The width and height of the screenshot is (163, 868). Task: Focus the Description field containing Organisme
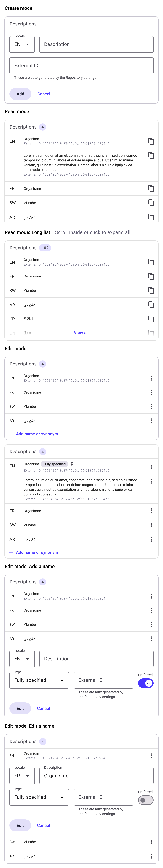96,776
